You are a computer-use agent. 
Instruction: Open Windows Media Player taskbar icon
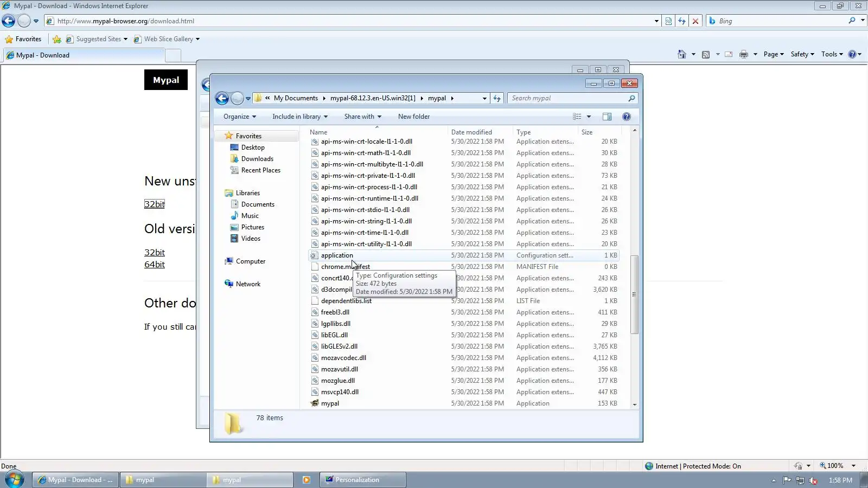pos(307,480)
